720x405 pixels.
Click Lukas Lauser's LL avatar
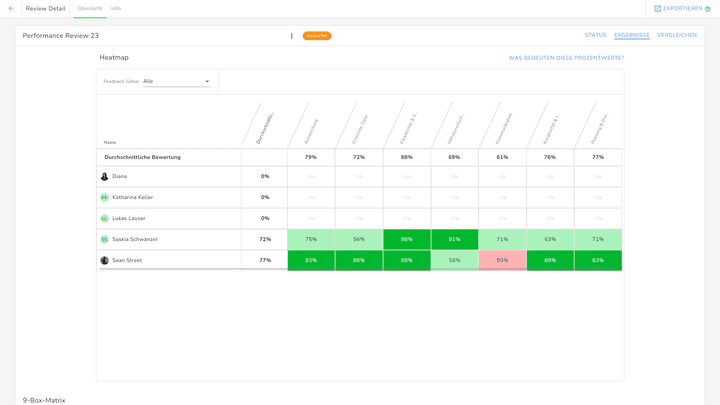[104, 218]
